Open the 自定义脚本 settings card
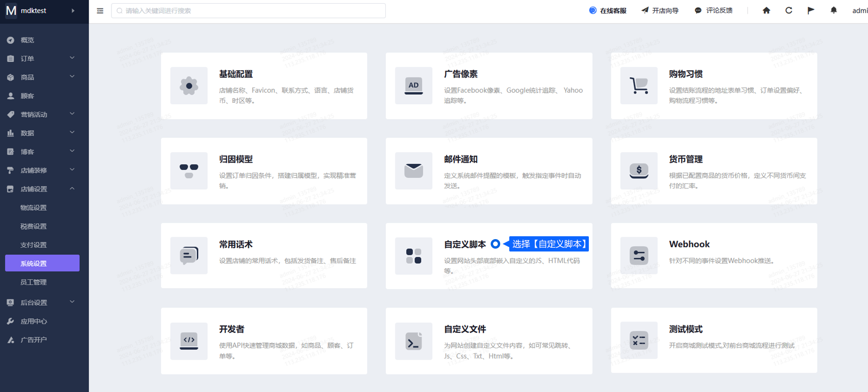The image size is (868, 392). [x=464, y=244]
